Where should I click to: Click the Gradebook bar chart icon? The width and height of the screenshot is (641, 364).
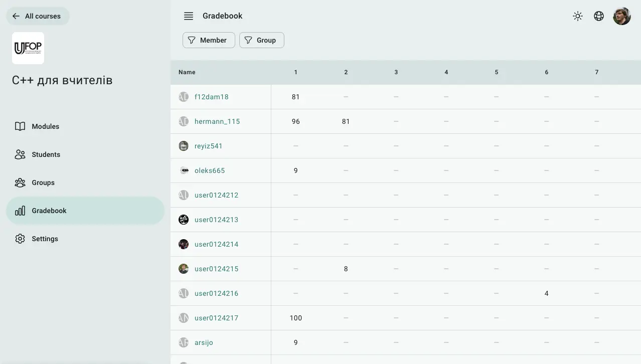pyautogui.click(x=20, y=211)
